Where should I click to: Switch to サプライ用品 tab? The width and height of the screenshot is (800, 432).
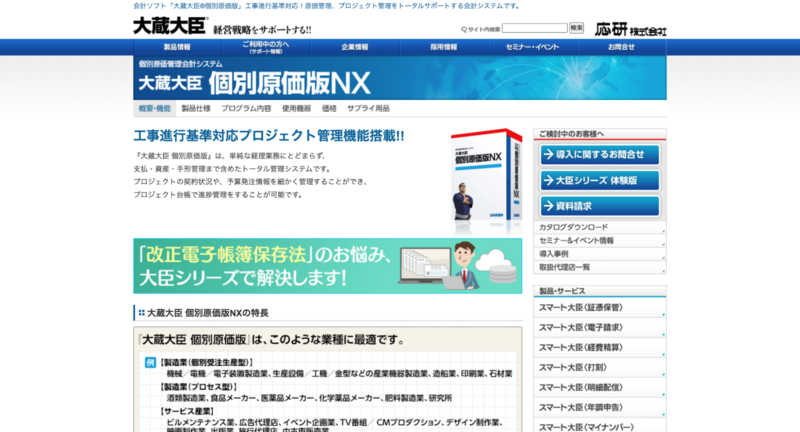click(x=368, y=108)
